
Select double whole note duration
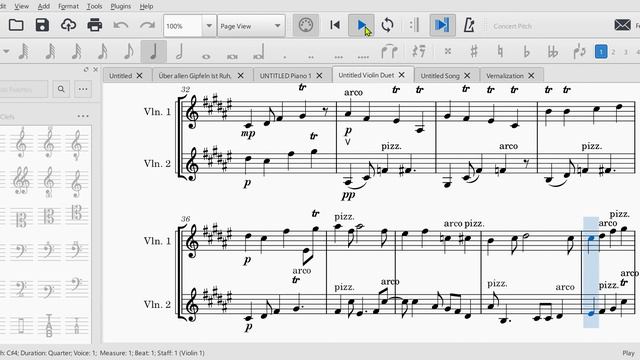(232, 56)
